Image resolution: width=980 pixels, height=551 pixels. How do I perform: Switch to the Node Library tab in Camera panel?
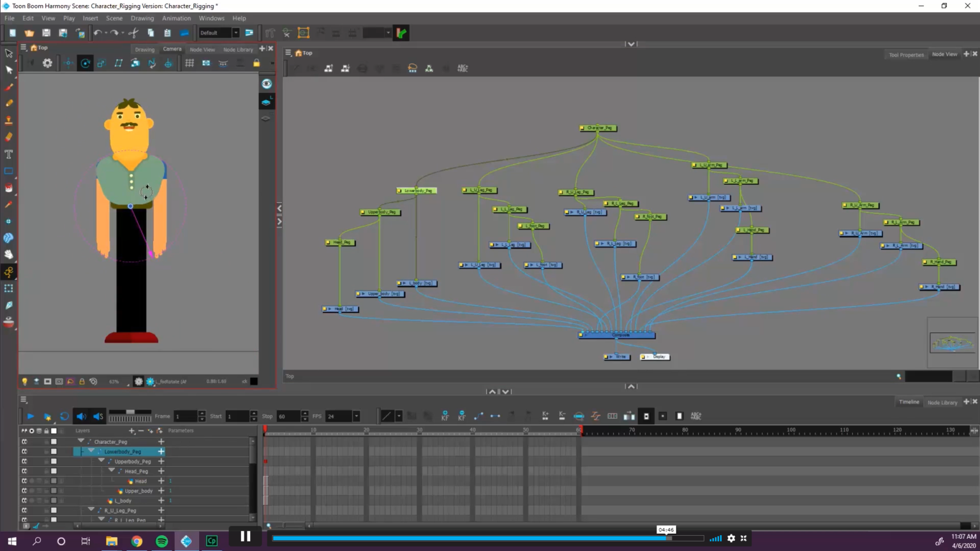pos(238,50)
